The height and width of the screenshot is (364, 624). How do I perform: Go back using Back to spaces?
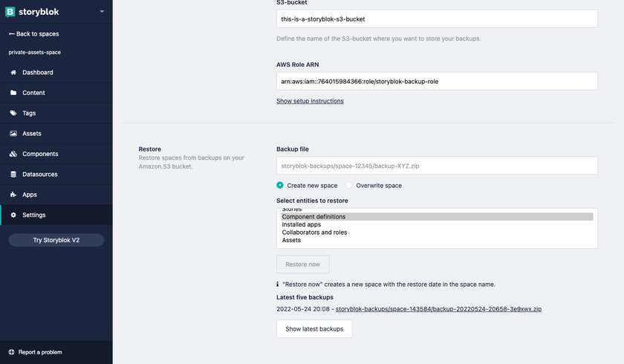(34, 34)
